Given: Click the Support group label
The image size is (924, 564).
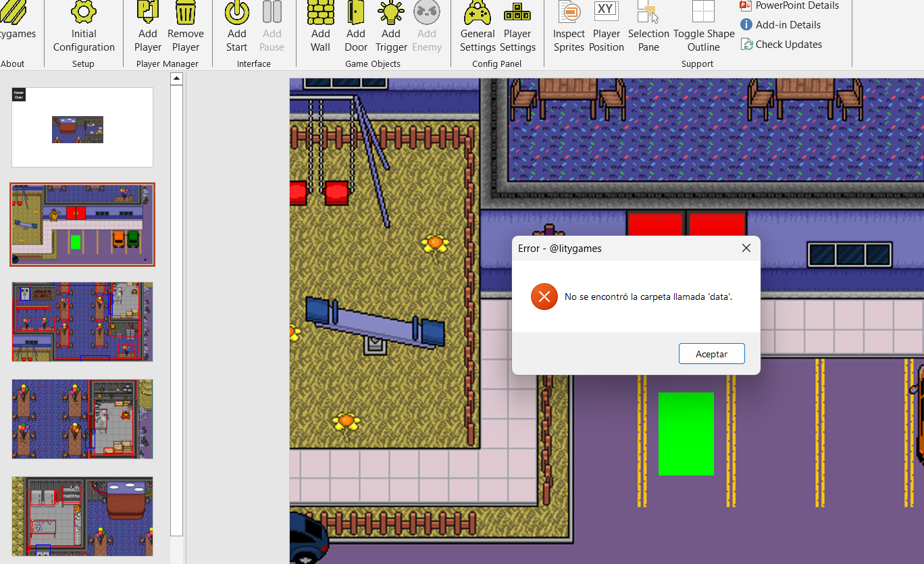Looking at the screenshot, I should pyautogui.click(x=698, y=64).
